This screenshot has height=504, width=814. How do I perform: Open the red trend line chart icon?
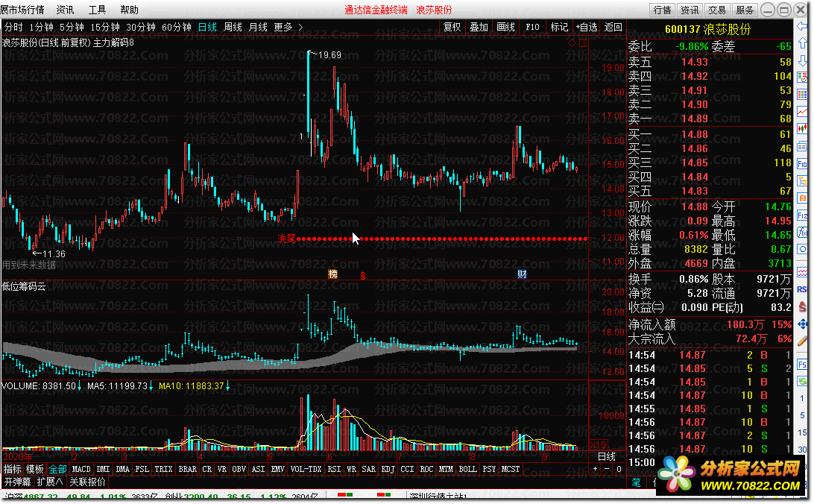coord(802,112)
